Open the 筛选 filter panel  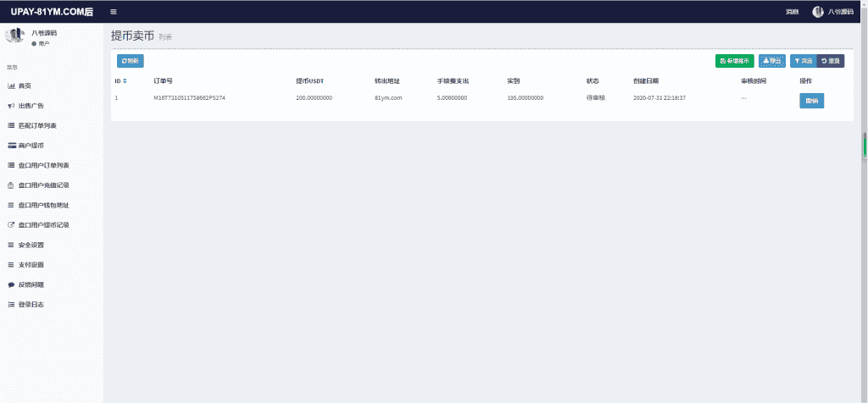(x=804, y=61)
